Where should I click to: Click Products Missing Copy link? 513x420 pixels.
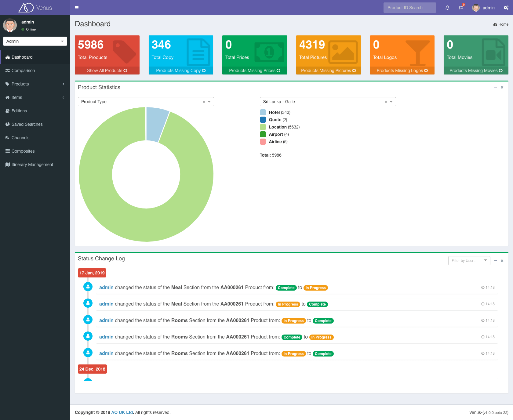point(181,71)
